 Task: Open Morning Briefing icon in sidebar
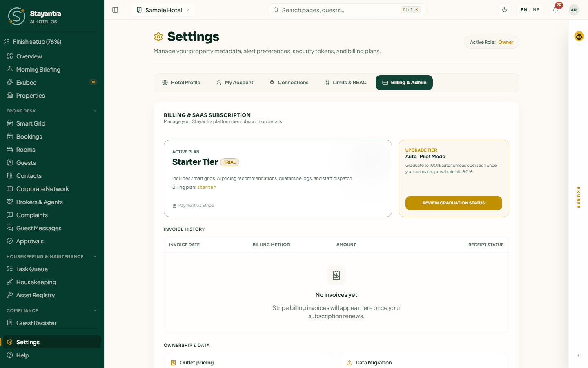tap(10, 70)
